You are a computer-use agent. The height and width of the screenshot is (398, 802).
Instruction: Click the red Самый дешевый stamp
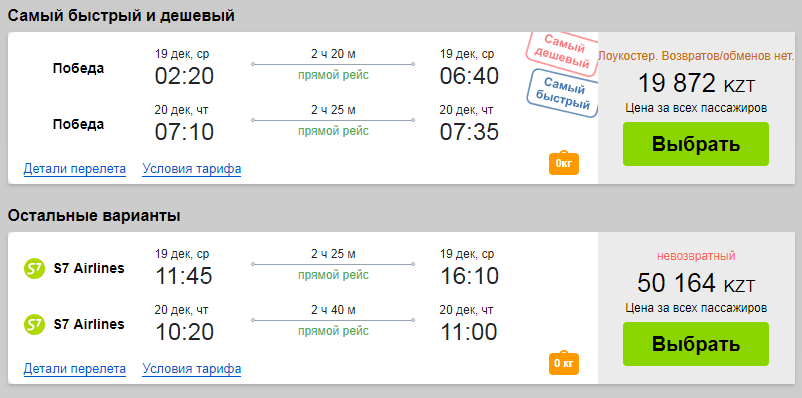pyautogui.click(x=563, y=53)
